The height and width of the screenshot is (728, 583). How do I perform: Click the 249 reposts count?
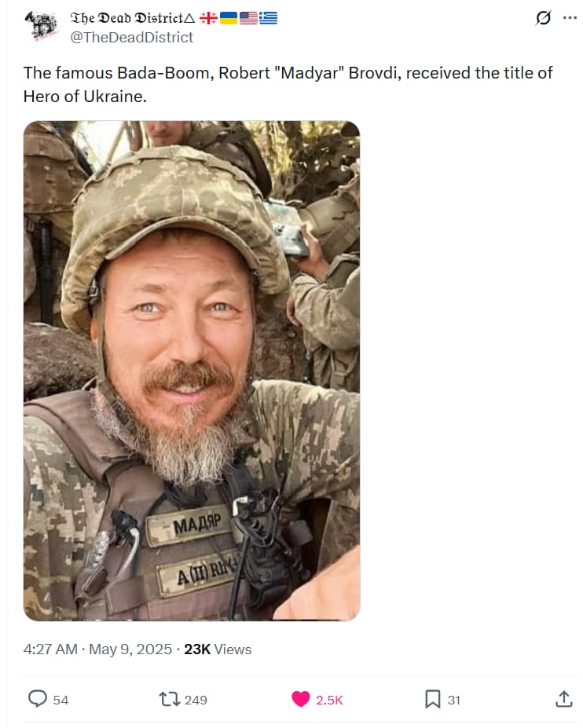196,701
